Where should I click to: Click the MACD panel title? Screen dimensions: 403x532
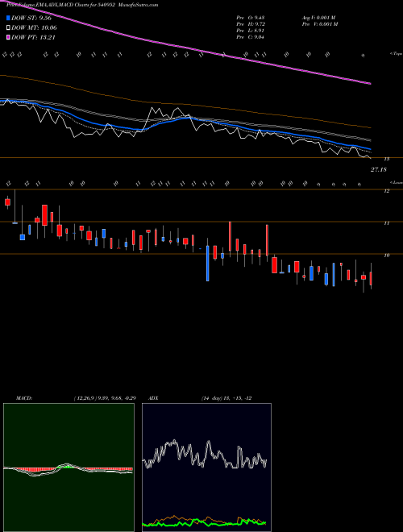(24, 398)
